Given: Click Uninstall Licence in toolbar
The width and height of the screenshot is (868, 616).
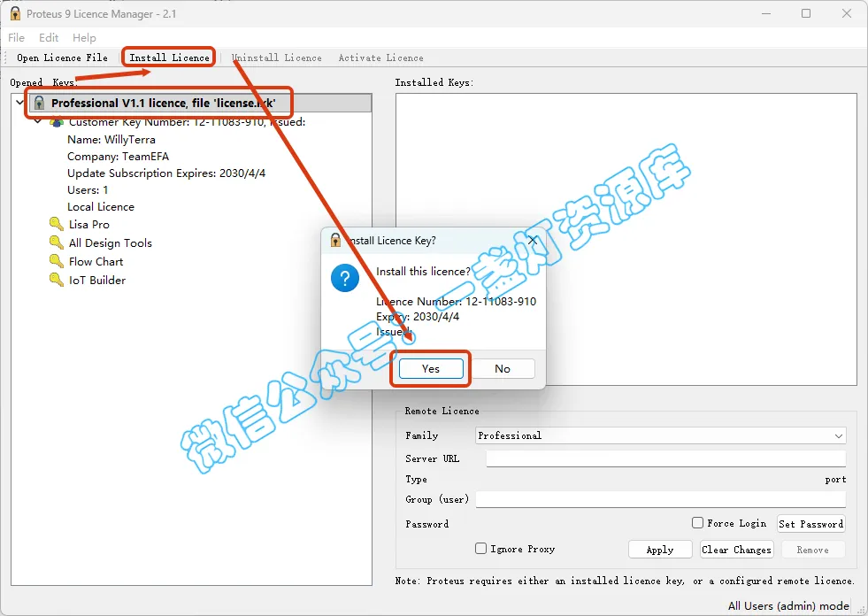Looking at the screenshot, I should point(276,58).
